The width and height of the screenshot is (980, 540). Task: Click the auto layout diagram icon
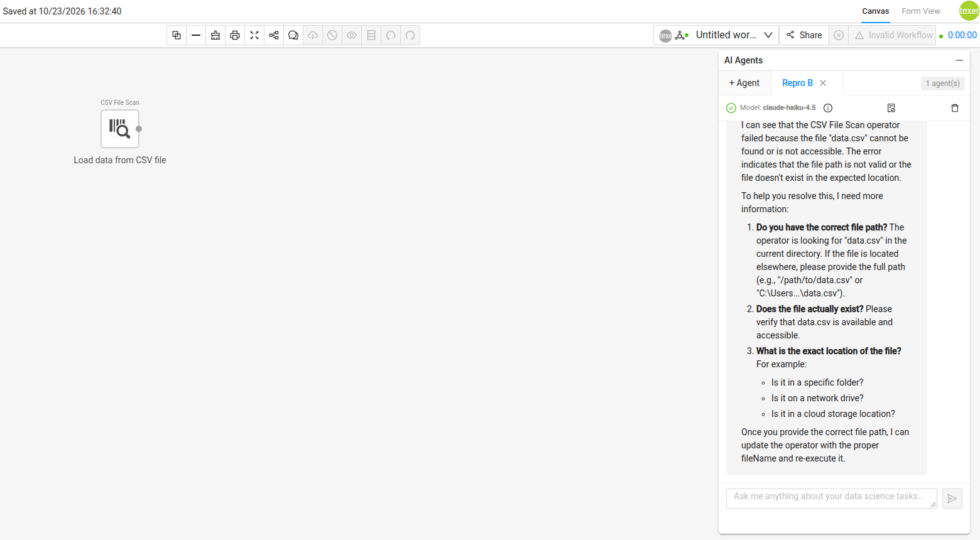coord(274,35)
